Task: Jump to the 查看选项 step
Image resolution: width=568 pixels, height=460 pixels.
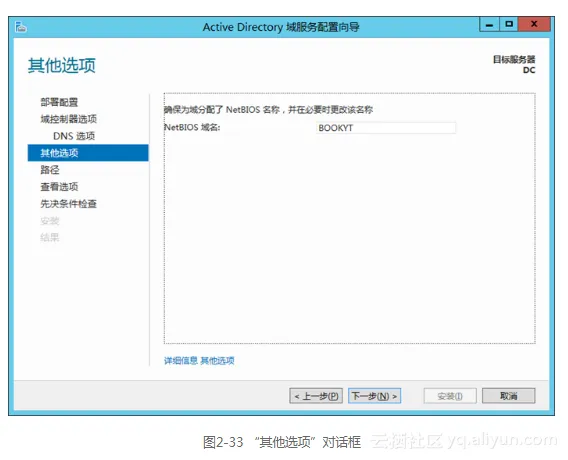Action: (x=59, y=187)
